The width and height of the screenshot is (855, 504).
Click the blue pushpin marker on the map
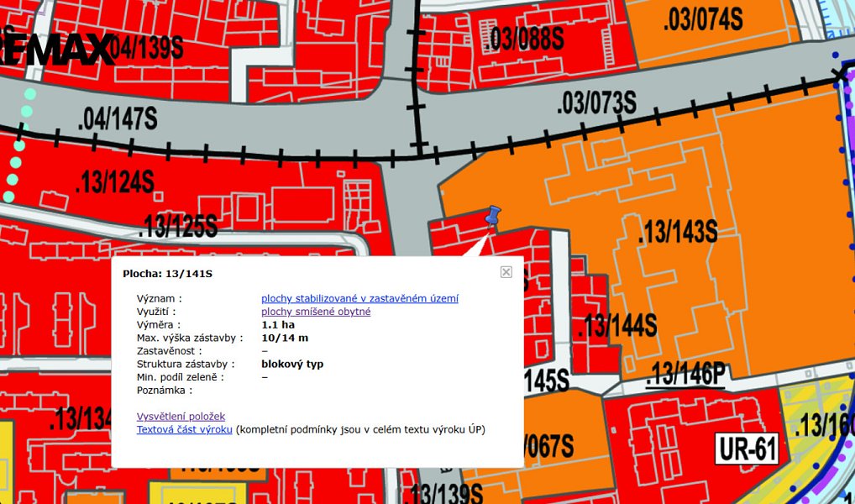click(x=492, y=216)
